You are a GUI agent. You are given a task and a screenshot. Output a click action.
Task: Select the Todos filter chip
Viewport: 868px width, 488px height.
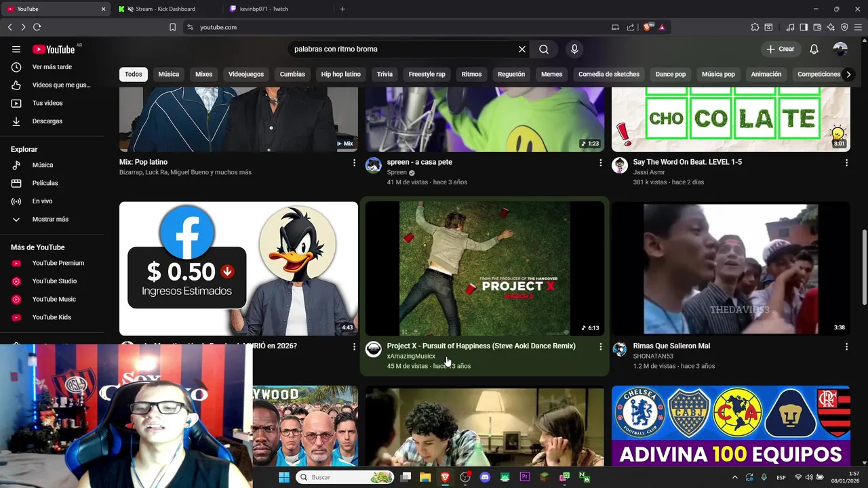click(x=134, y=74)
